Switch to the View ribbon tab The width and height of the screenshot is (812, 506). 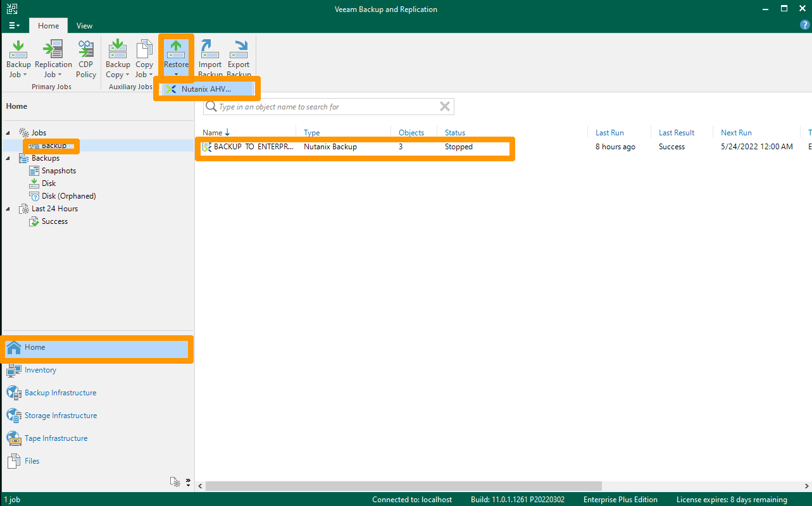84,26
